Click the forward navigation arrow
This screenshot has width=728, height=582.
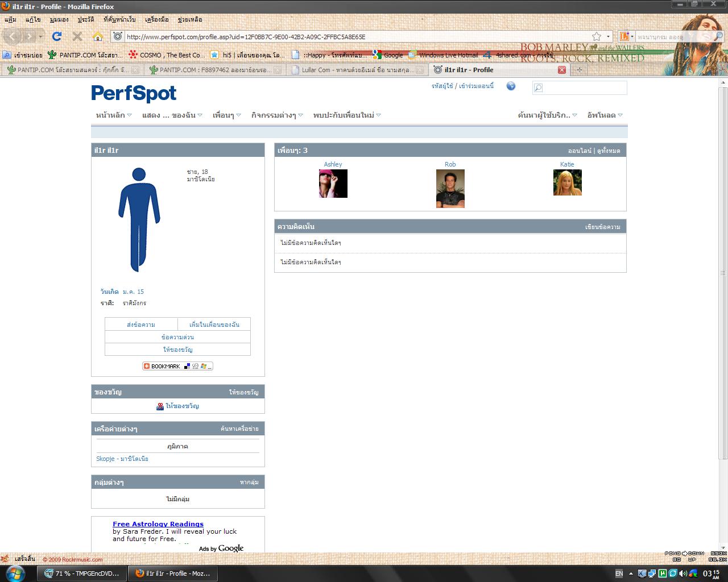(x=29, y=36)
